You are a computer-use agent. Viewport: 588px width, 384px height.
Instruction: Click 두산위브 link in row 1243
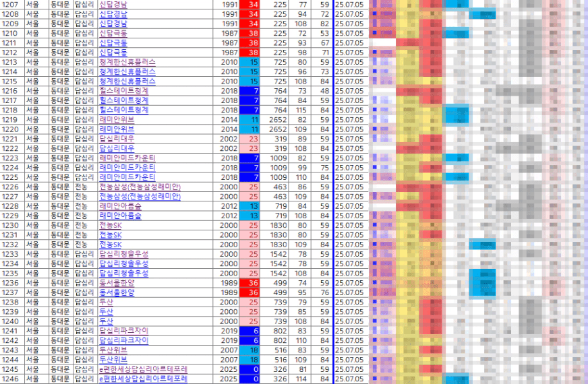tap(113, 350)
